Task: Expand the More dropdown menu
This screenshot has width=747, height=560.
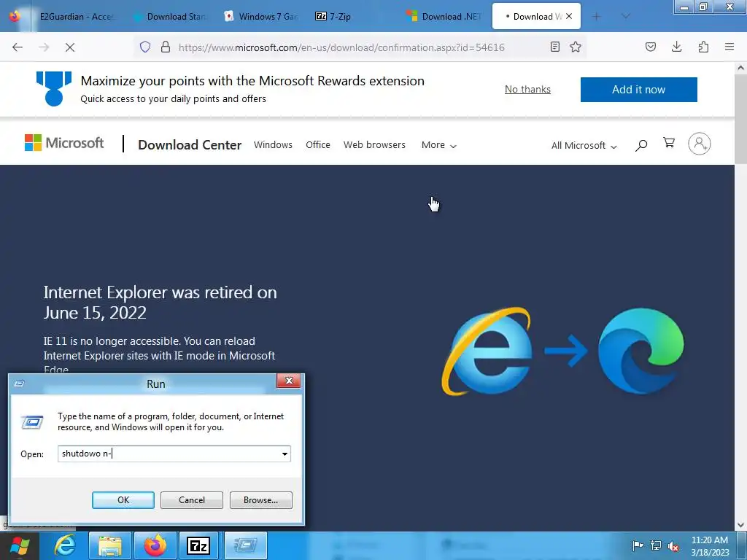Action: coord(438,145)
